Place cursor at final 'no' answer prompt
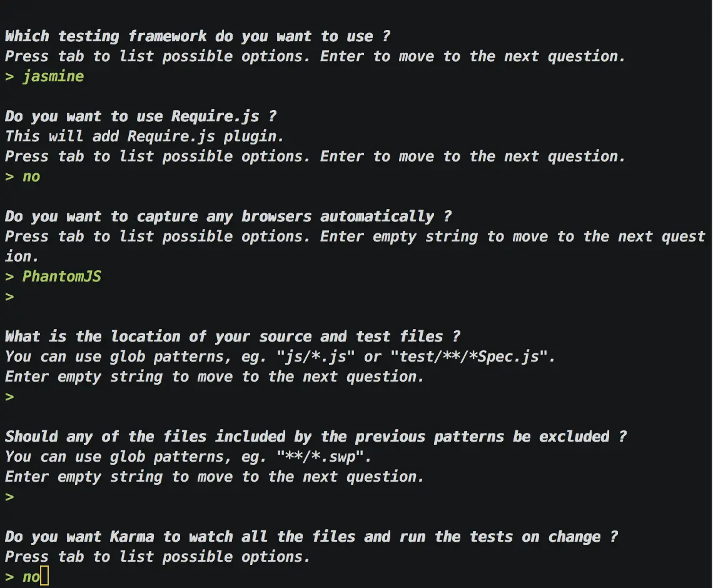Screen dimensions: 713x588 [x=31, y=577]
